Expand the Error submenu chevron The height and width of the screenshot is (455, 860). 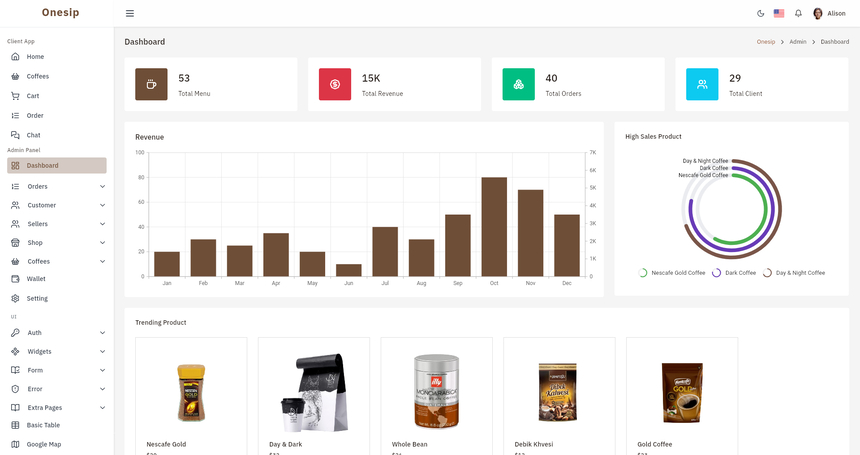[x=103, y=389]
